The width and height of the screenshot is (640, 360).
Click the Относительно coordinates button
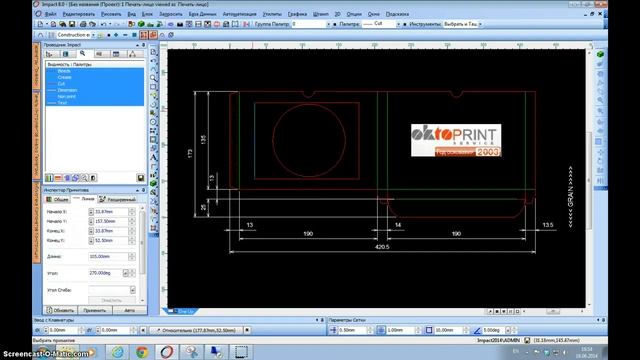[196, 330]
